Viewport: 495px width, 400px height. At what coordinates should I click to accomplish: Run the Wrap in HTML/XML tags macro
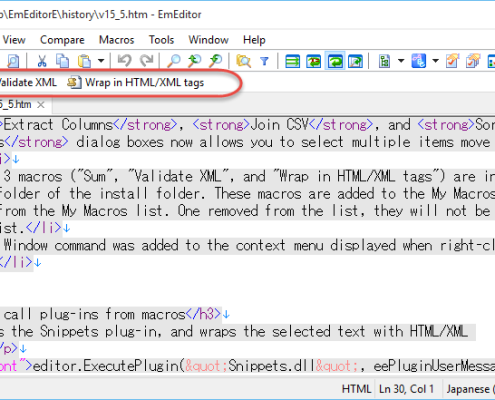135,82
